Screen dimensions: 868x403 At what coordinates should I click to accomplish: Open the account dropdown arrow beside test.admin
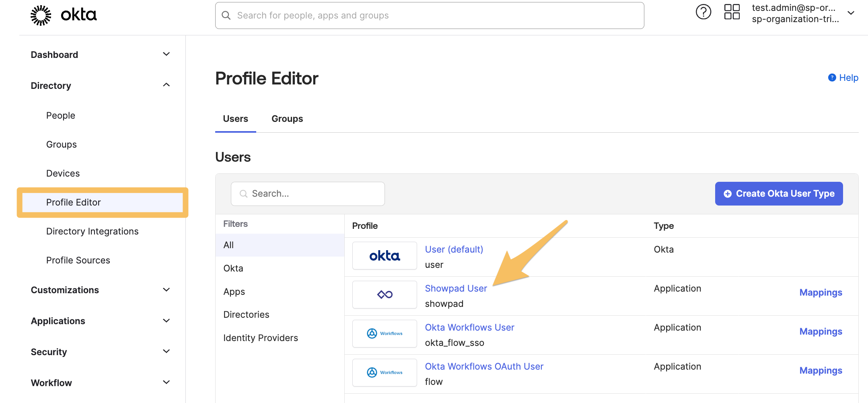point(851,13)
